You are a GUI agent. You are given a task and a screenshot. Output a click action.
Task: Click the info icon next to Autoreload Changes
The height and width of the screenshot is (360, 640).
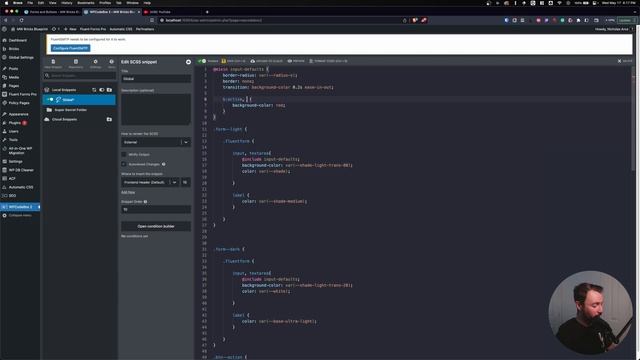(164, 164)
